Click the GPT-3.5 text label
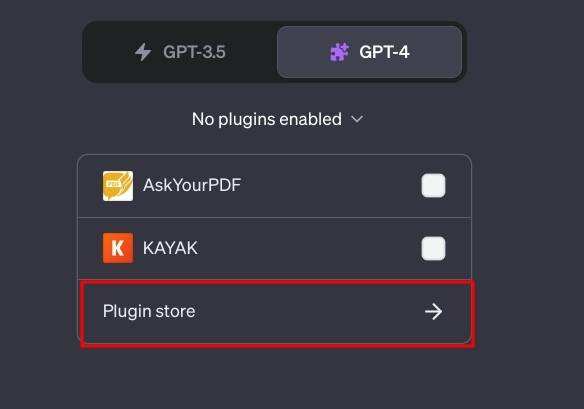This screenshot has width=584, height=409. pyautogui.click(x=194, y=52)
